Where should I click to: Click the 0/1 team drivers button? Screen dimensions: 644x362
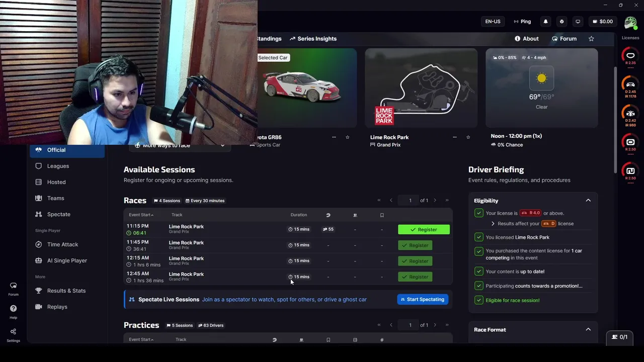pyautogui.click(x=619, y=337)
